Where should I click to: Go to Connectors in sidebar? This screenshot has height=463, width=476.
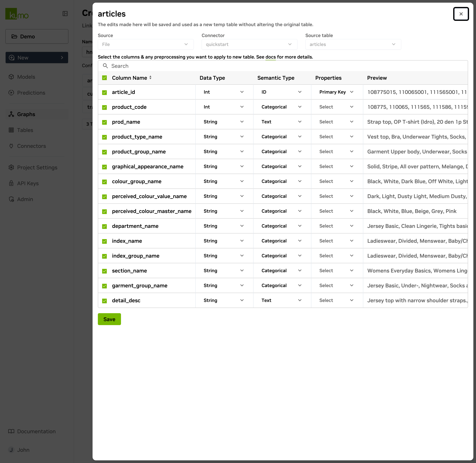tap(37, 146)
